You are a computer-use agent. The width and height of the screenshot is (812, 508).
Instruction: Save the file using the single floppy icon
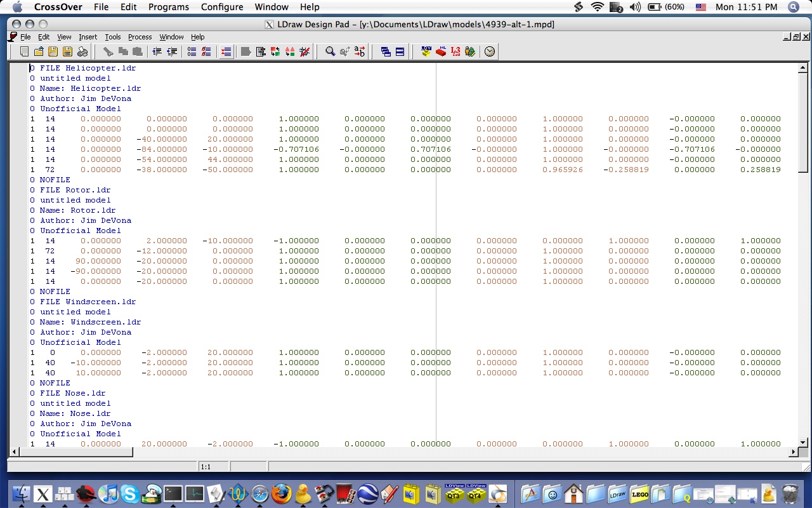click(x=53, y=51)
